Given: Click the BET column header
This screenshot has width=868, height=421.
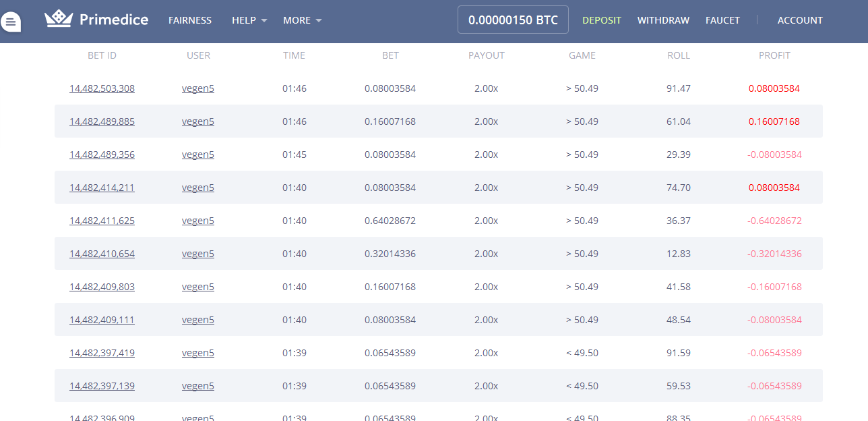Looking at the screenshot, I should point(390,55).
